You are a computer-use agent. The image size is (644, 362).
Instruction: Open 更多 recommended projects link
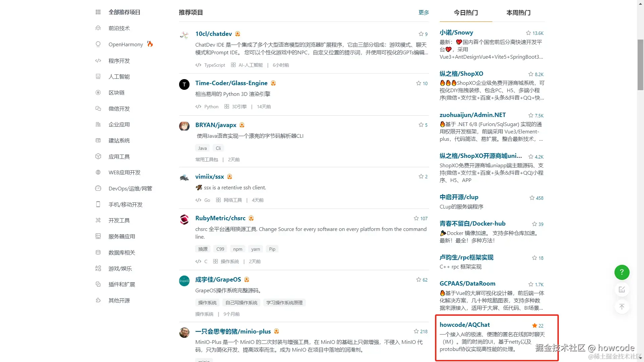tap(424, 12)
